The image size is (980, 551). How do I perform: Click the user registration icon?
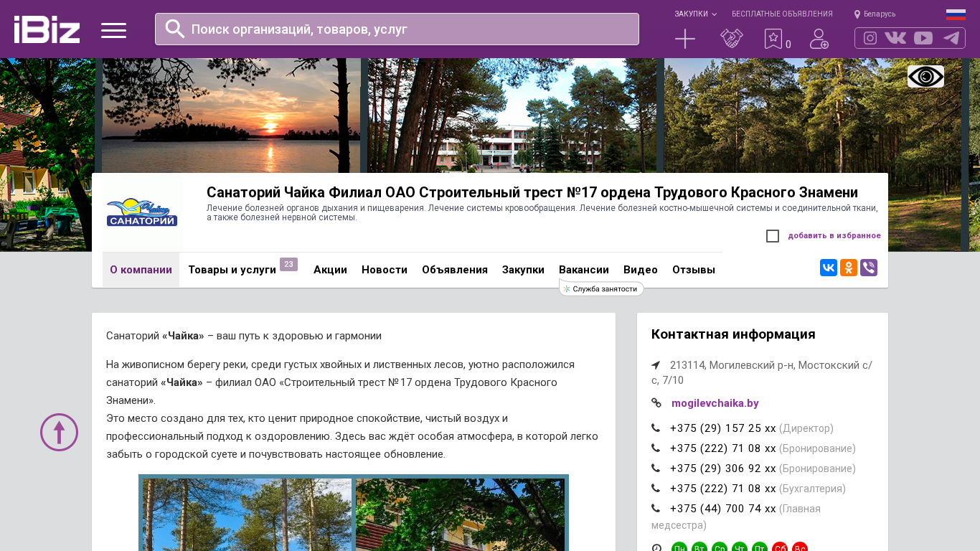(819, 39)
